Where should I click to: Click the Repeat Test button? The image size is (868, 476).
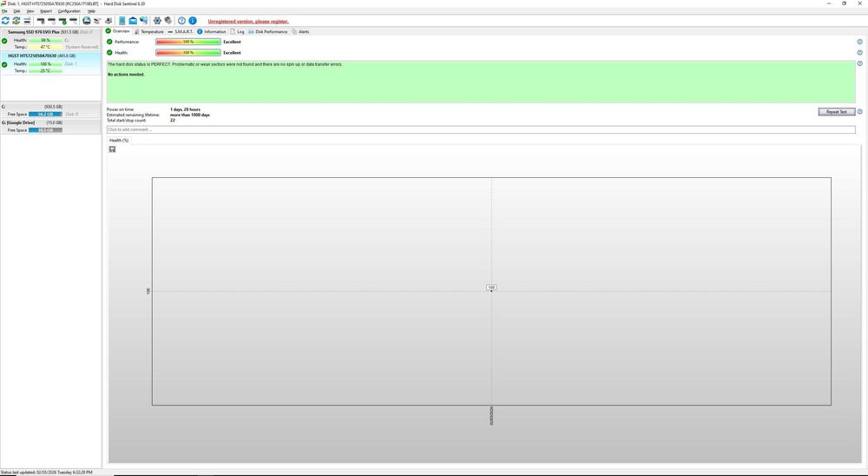pos(837,111)
